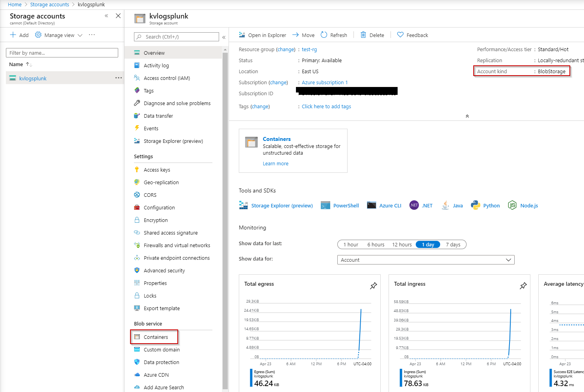Click the Data transfer icon
This screenshot has width=584, height=392.
137,116
